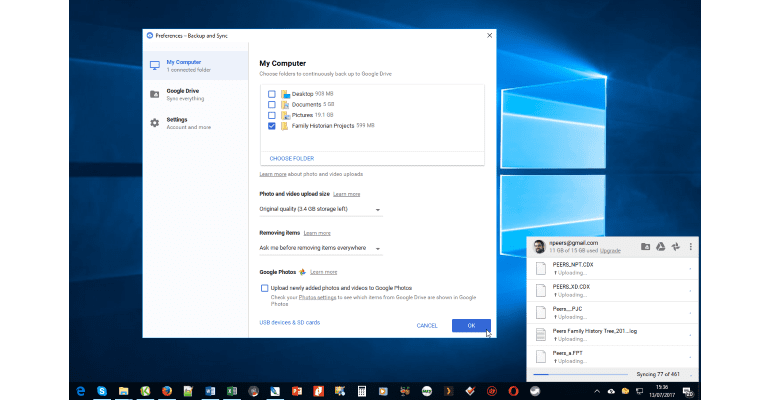Expand the Removing items dropdown

(x=320, y=248)
